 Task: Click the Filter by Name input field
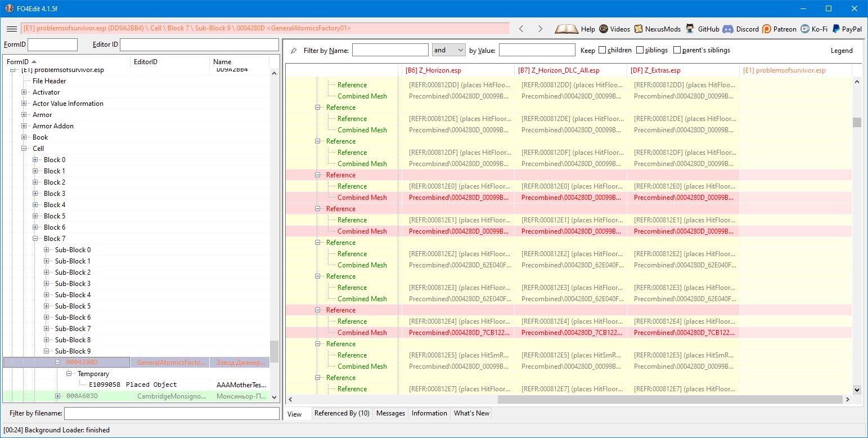click(x=390, y=50)
